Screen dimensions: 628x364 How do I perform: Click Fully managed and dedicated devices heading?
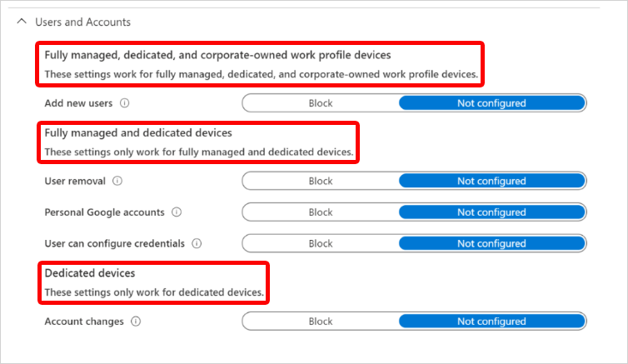[x=137, y=132]
